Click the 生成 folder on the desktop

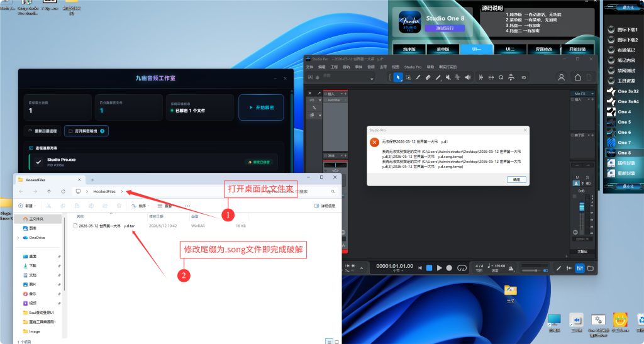point(510,294)
